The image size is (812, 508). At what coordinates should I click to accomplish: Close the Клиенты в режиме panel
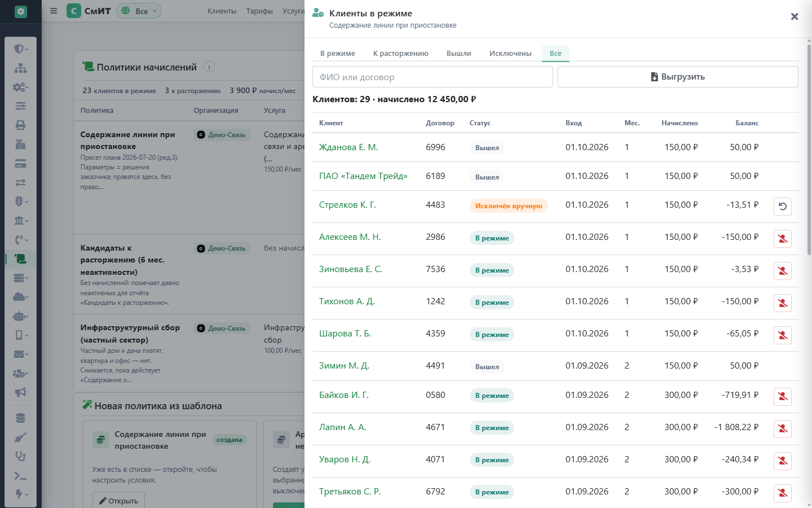pyautogui.click(x=795, y=16)
